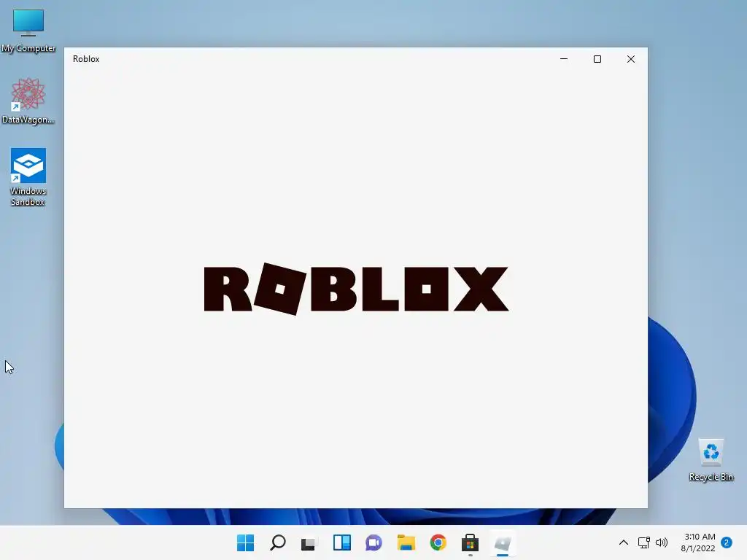Open Microsoft Store from the taskbar
The width and height of the screenshot is (747, 560).
pos(470,542)
